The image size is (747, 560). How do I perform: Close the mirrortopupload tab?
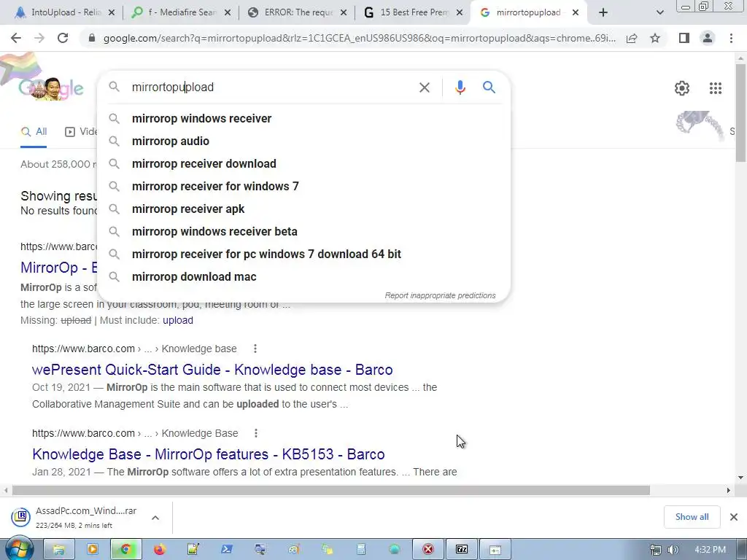[576, 12]
